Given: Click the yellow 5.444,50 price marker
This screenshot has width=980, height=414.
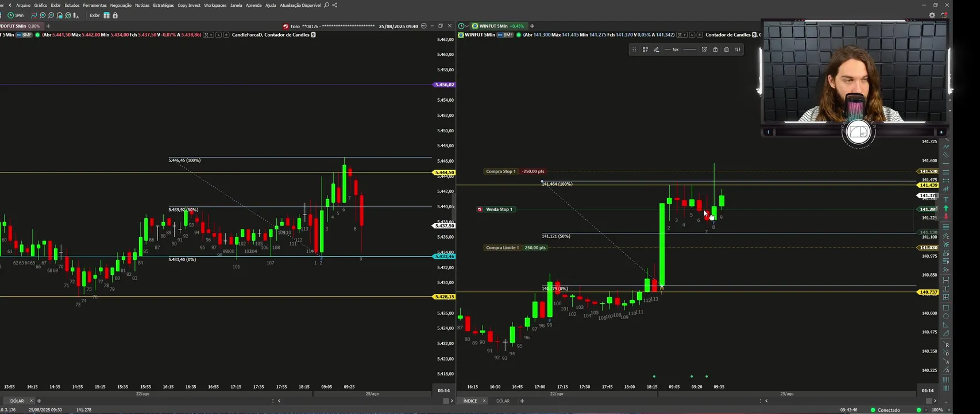Looking at the screenshot, I should point(445,172).
